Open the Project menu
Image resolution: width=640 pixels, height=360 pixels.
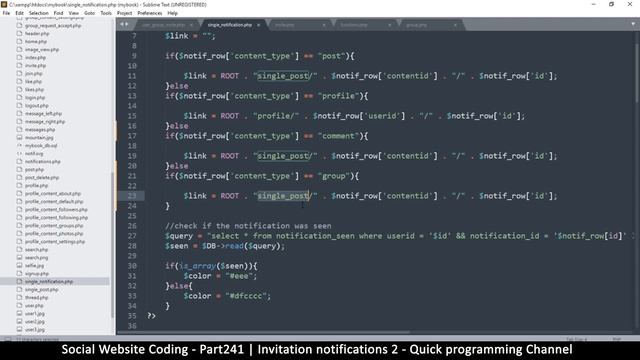pyautogui.click(x=124, y=13)
